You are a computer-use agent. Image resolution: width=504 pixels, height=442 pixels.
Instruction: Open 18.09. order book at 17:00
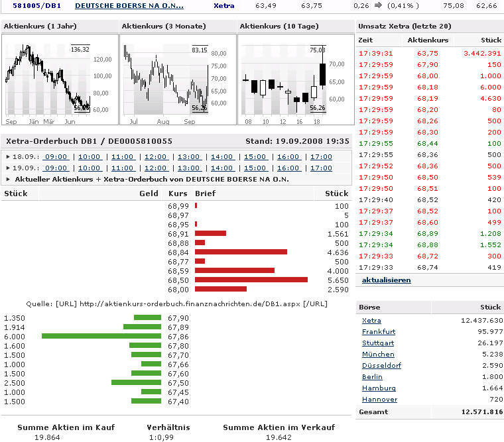[x=321, y=157]
